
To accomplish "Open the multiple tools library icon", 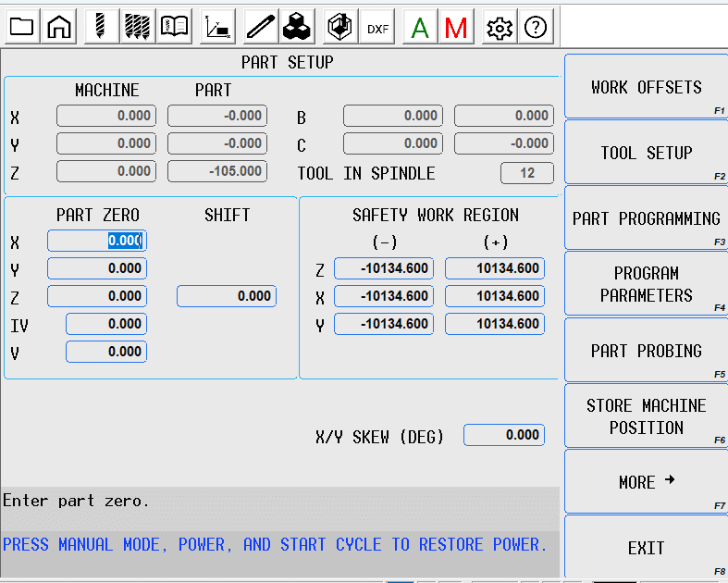I will point(137,27).
